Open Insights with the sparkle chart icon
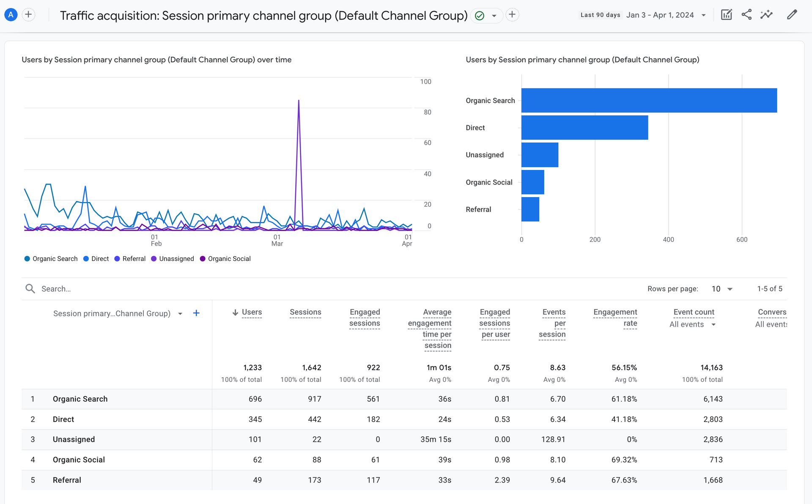Viewport: 812px width, 504px height. (766, 14)
